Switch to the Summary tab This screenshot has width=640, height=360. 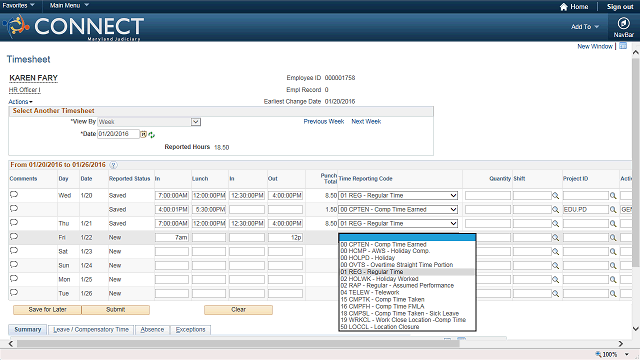pos(28,329)
